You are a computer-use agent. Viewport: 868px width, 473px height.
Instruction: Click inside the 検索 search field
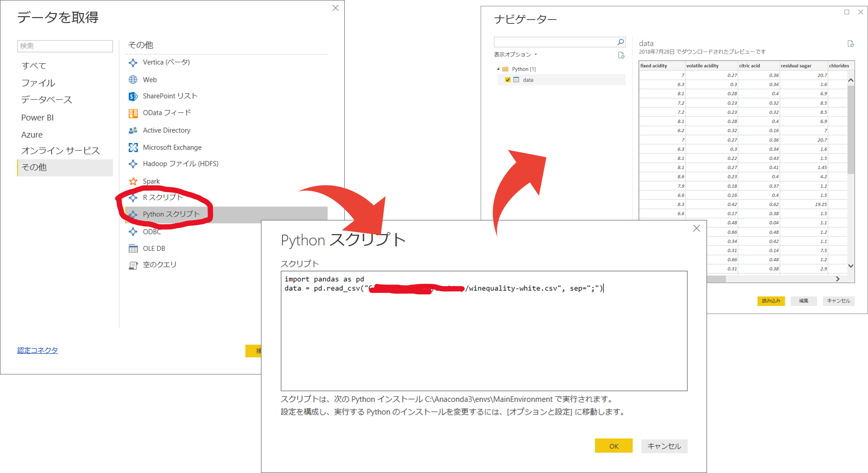(65, 46)
